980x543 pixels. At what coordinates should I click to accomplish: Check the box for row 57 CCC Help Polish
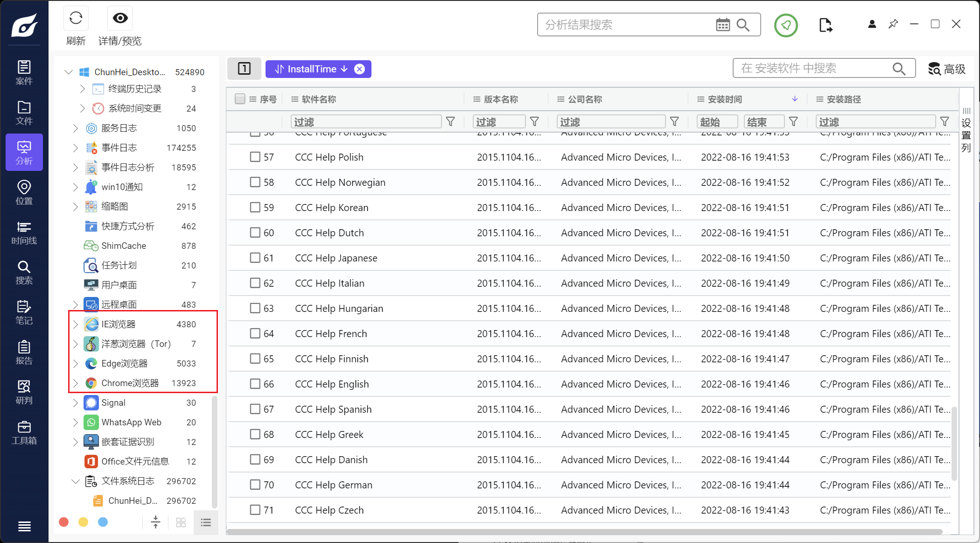[x=255, y=157]
